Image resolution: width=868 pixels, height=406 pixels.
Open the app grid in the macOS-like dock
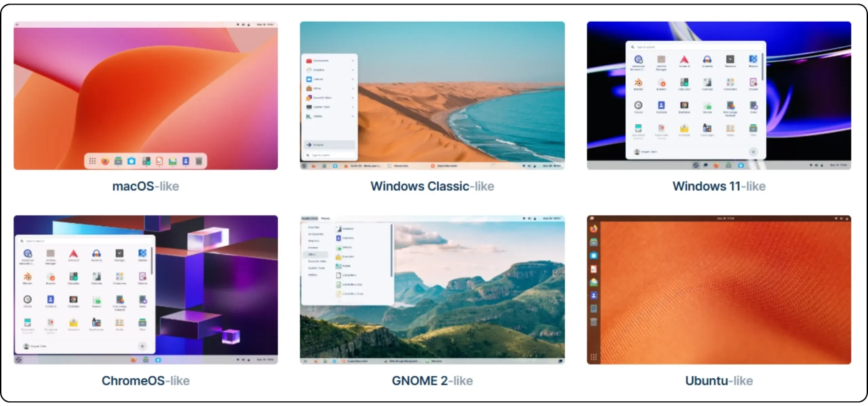tap(92, 161)
